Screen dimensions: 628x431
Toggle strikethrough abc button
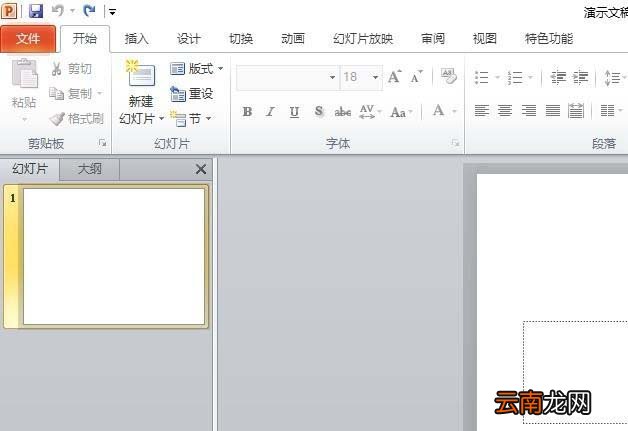[343, 112]
